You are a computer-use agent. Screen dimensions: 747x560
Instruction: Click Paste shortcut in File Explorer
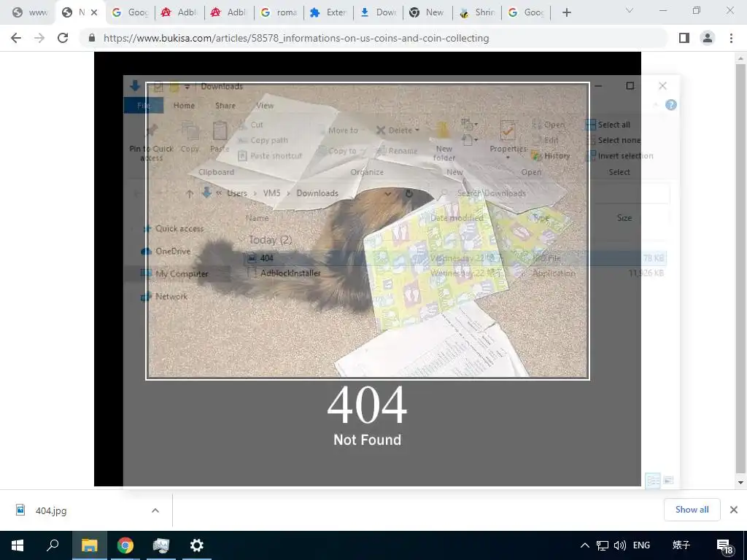(x=270, y=156)
